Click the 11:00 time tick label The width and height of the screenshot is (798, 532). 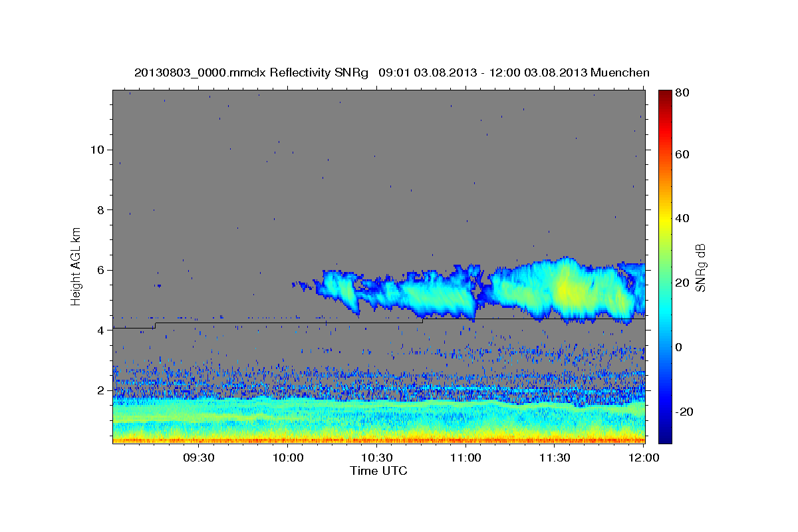tap(466, 458)
